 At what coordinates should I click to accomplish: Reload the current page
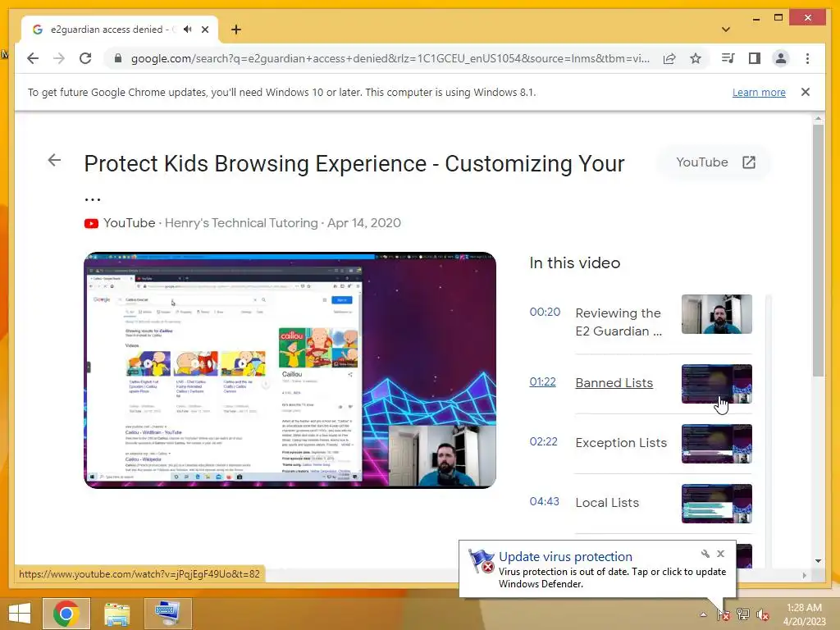point(85,58)
